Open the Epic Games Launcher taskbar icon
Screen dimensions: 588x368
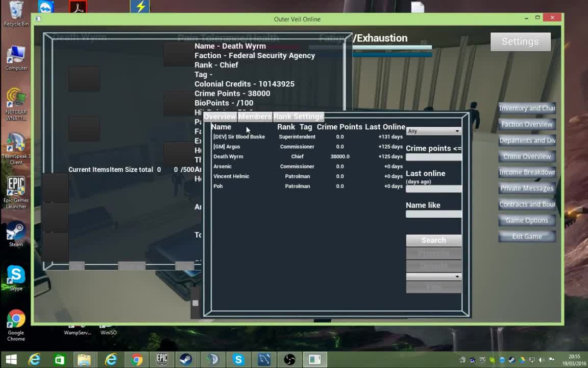(161, 359)
